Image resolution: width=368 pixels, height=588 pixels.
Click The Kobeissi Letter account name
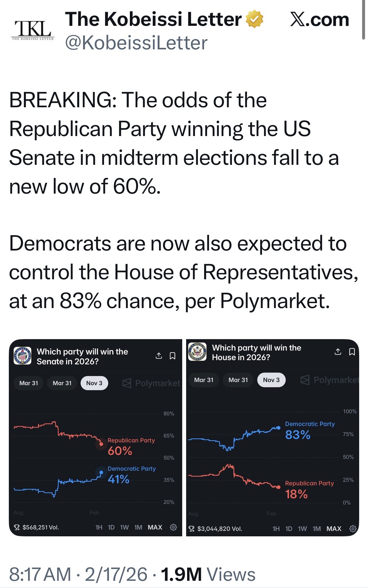tap(153, 19)
